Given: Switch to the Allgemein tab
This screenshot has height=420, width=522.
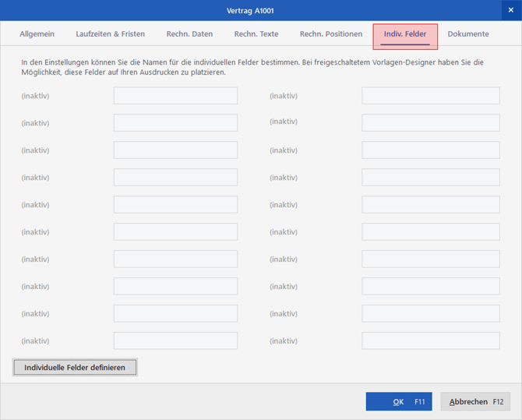Looking at the screenshot, I should pos(37,34).
